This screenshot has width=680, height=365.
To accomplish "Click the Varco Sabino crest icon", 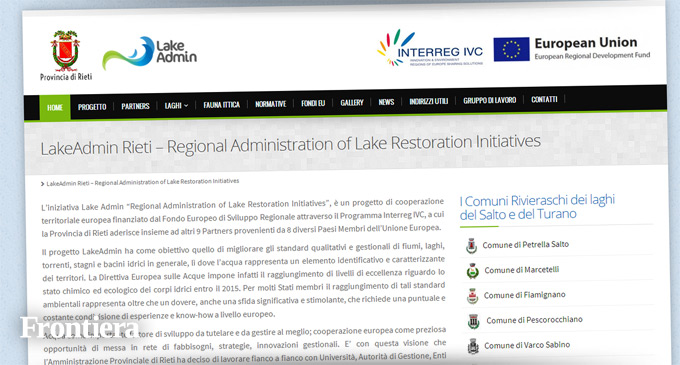I will click(x=473, y=346).
